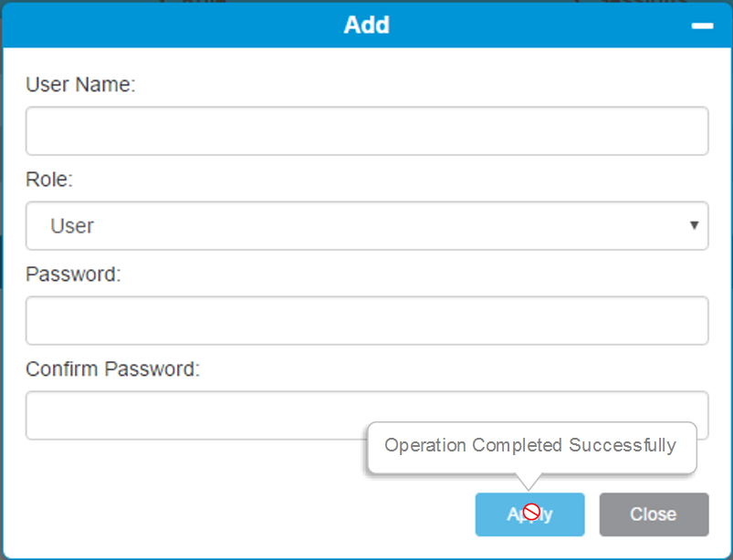Click the Role dropdown arrow
The height and width of the screenshot is (560, 733).
click(695, 225)
